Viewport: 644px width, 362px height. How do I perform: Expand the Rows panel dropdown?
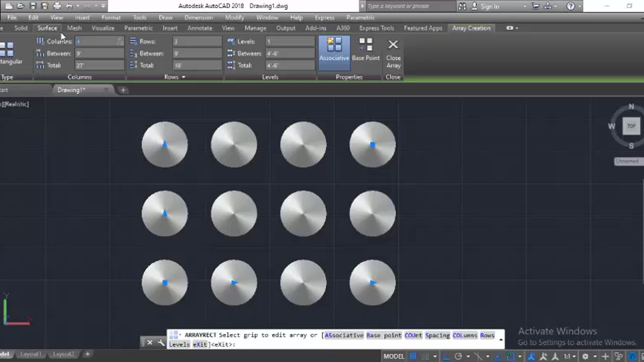[x=175, y=77]
